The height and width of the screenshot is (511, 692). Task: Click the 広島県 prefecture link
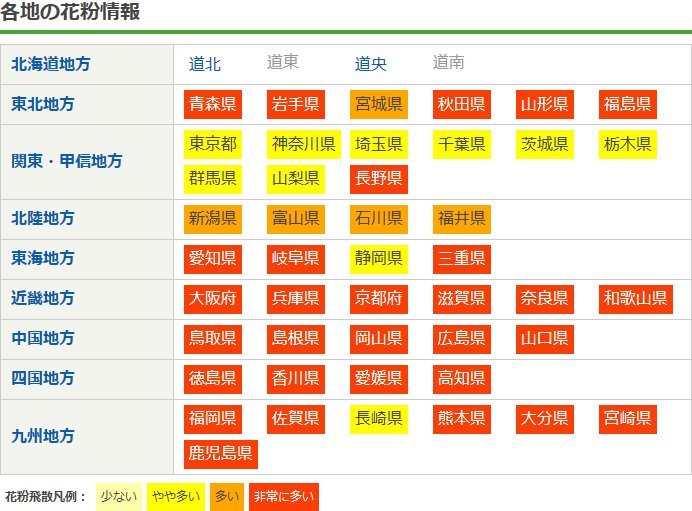[x=461, y=338]
